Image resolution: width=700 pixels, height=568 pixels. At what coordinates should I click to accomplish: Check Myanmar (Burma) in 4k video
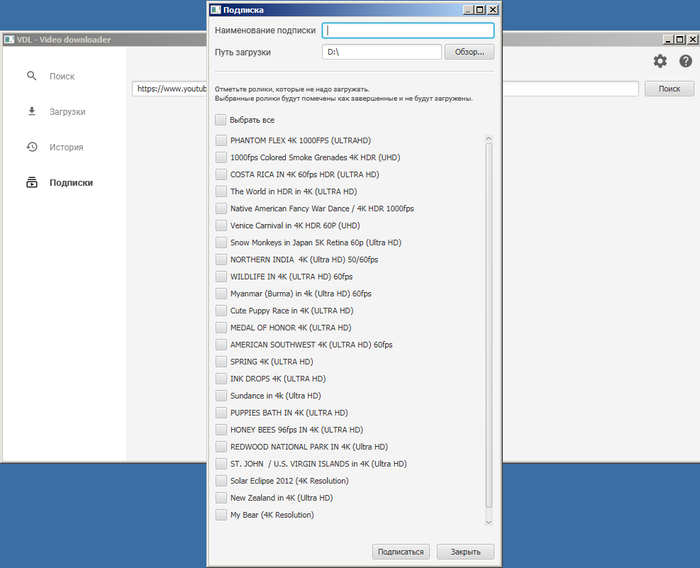coord(221,293)
